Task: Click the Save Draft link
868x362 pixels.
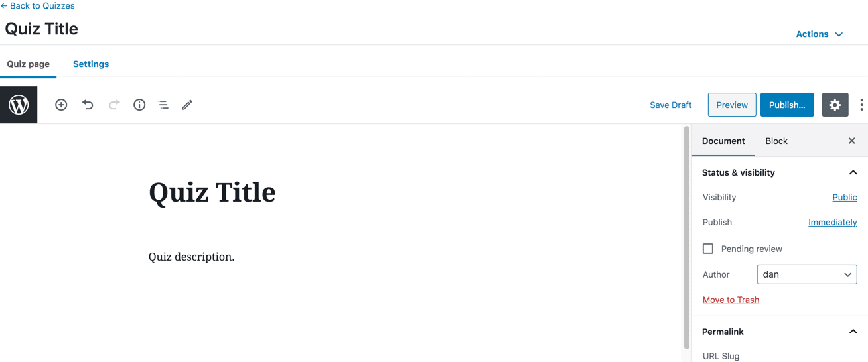Action: (670, 105)
